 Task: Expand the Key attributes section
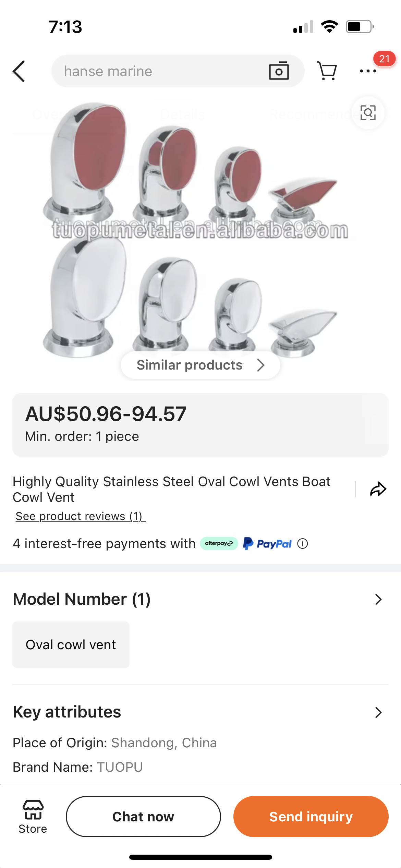(378, 712)
